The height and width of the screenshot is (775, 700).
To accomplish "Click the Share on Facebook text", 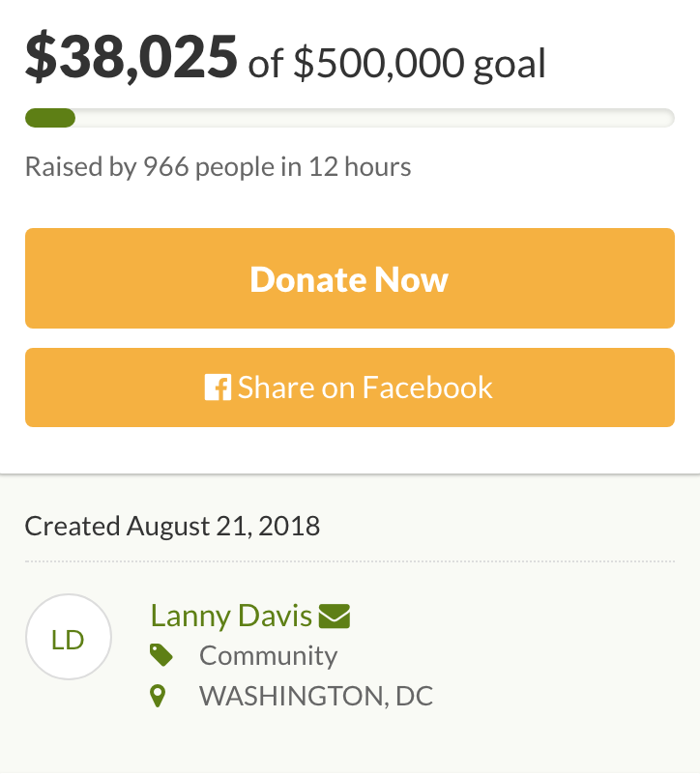I will pyautogui.click(x=365, y=387).
